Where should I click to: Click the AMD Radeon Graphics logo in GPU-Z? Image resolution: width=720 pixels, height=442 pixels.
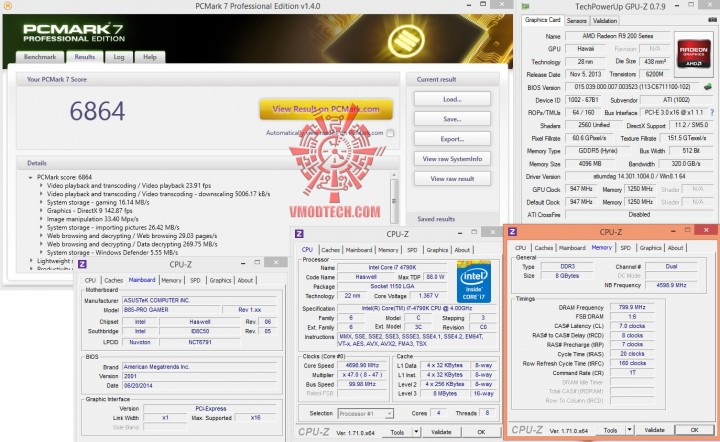[x=693, y=54]
